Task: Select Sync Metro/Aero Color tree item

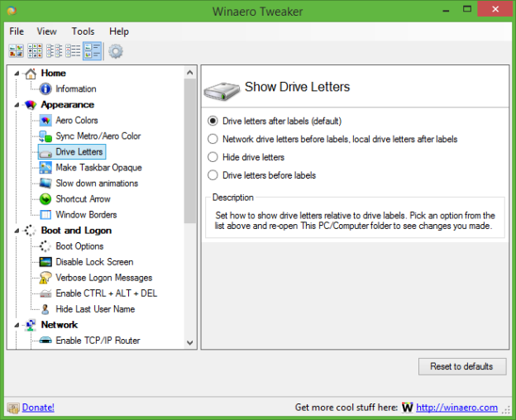Action: click(98, 136)
